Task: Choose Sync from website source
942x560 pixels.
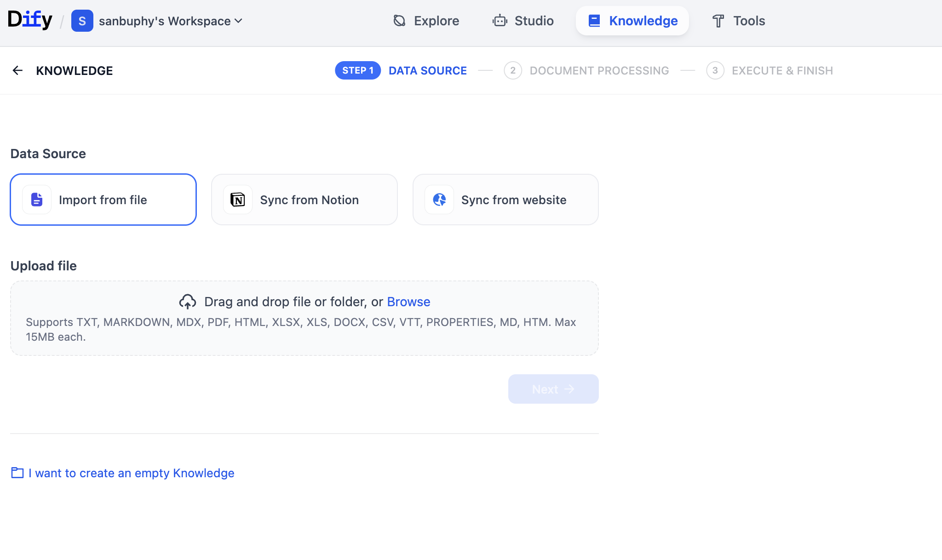Action: 505,200
